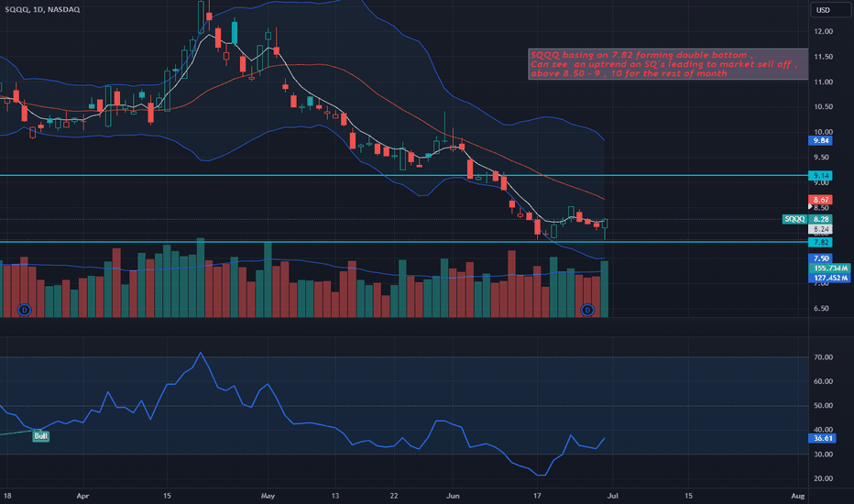
Task: Click the 8.28 last price label
Action: tap(821, 219)
